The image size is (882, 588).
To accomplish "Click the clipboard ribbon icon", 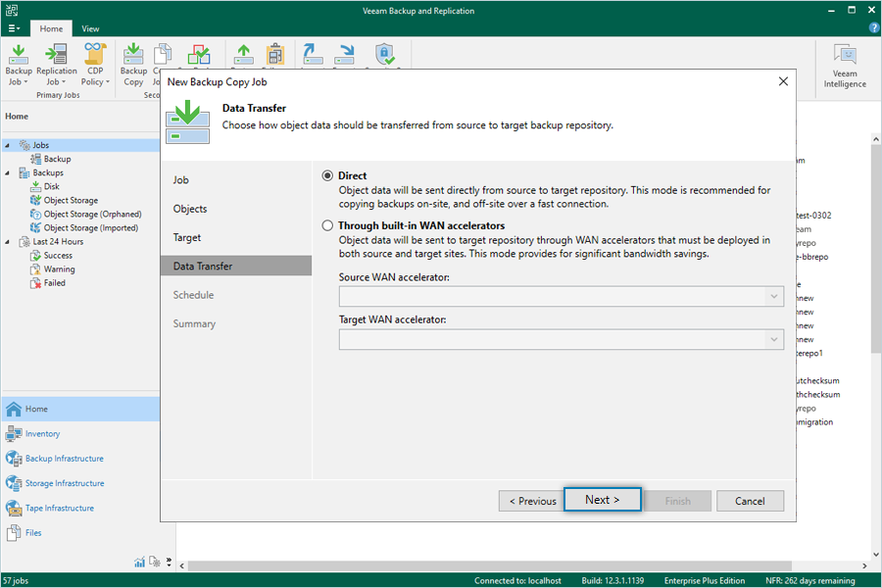I will (275, 55).
